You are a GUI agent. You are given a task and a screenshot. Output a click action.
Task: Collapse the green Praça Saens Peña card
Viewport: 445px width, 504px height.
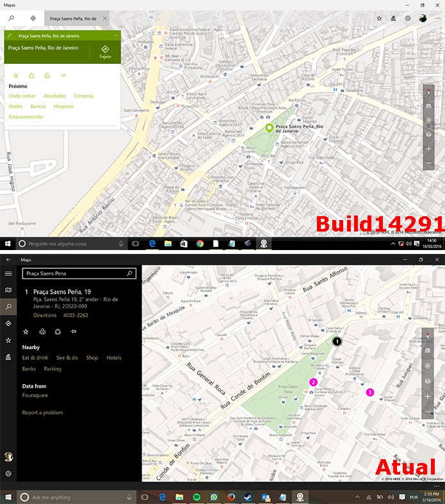pos(115,35)
